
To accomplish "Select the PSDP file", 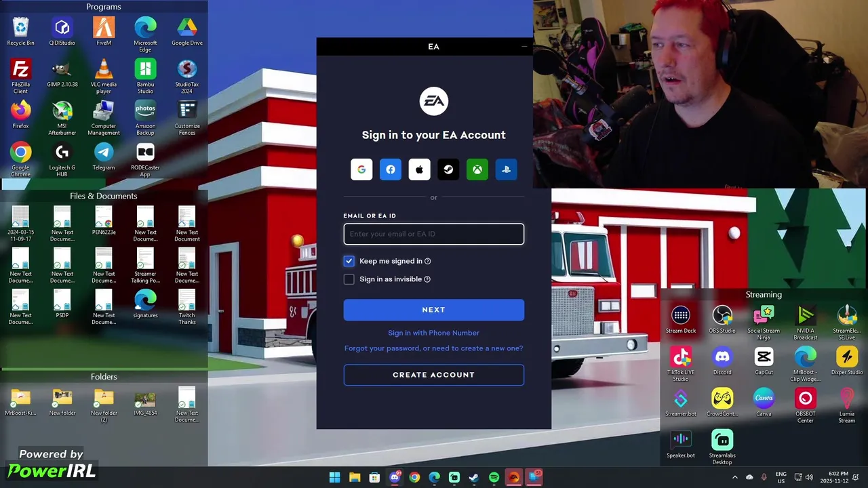I will tap(62, 304).
